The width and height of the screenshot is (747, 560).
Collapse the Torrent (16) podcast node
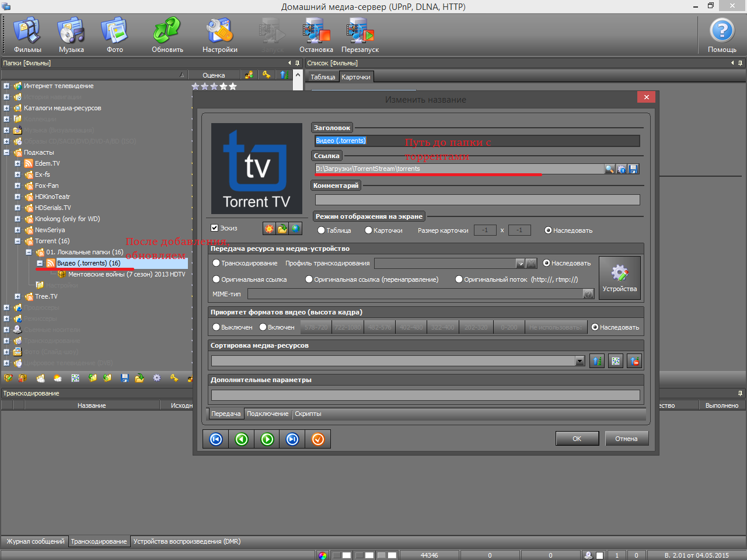[18, 241]
